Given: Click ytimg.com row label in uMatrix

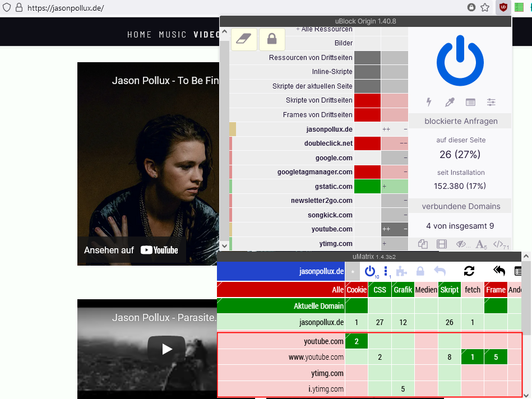Looking at the screenshot, I should pos(281,373).
